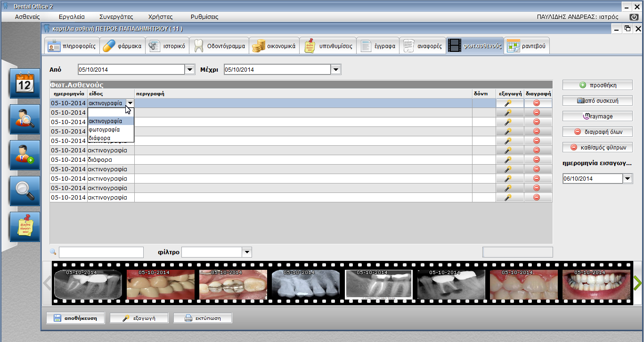Screen dimensions: 644x342
Task: Click the small search magnifier icon near filter
Action: (x=53, y=252)
